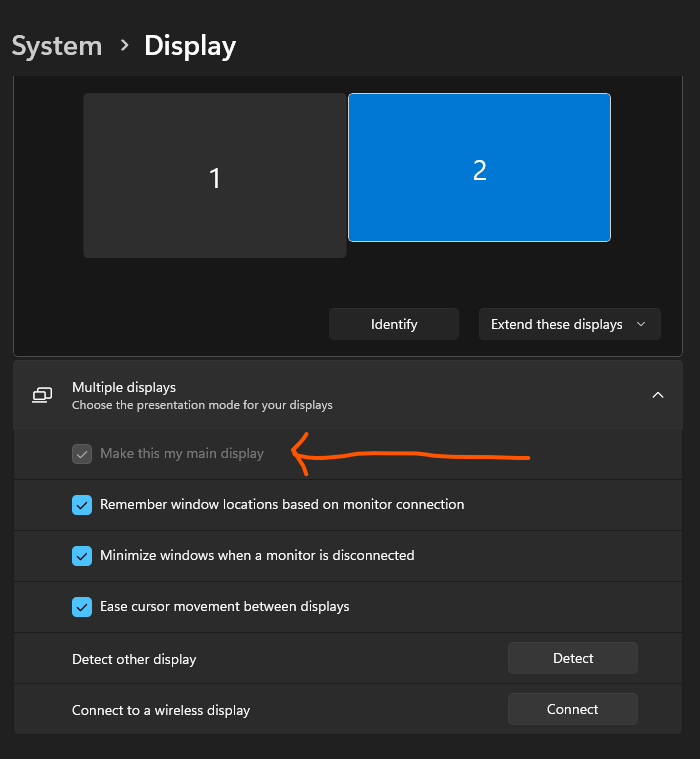Disable Ease cursor movement between displays
Viewport: 700px width, 759px height.
click(x=82, y=607)
